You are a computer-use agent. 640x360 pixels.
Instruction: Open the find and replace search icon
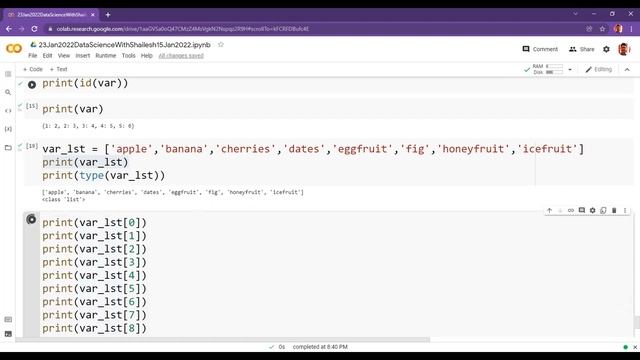pos(8,92)
